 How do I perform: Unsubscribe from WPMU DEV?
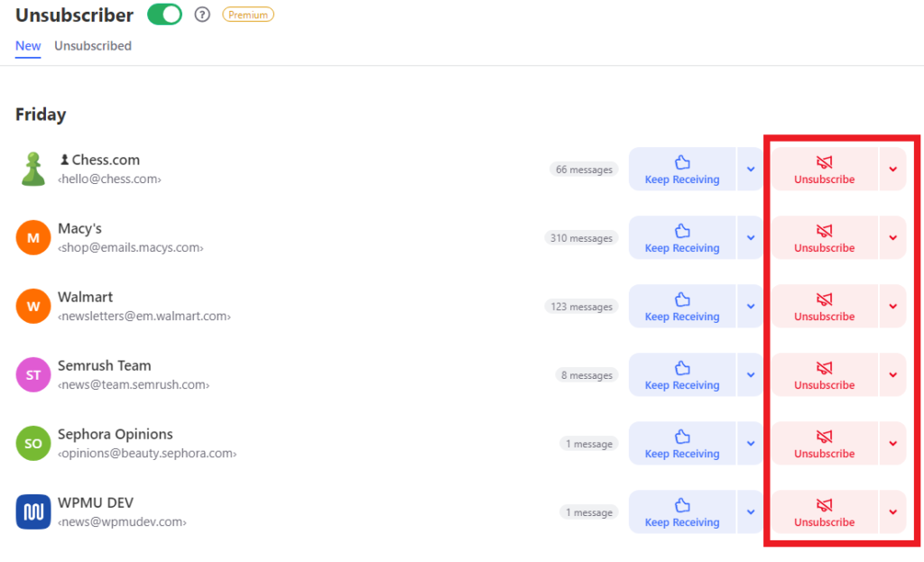[825, 511]
